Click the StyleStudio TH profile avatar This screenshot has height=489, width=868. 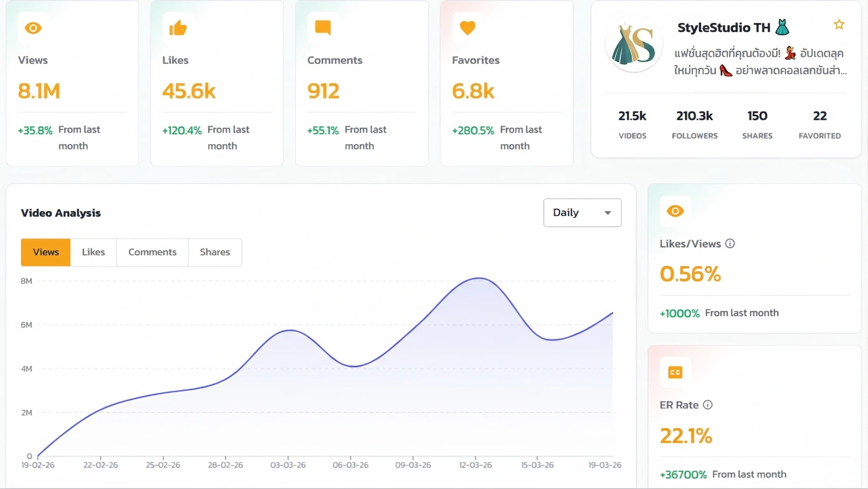click(x=634, y=45)
